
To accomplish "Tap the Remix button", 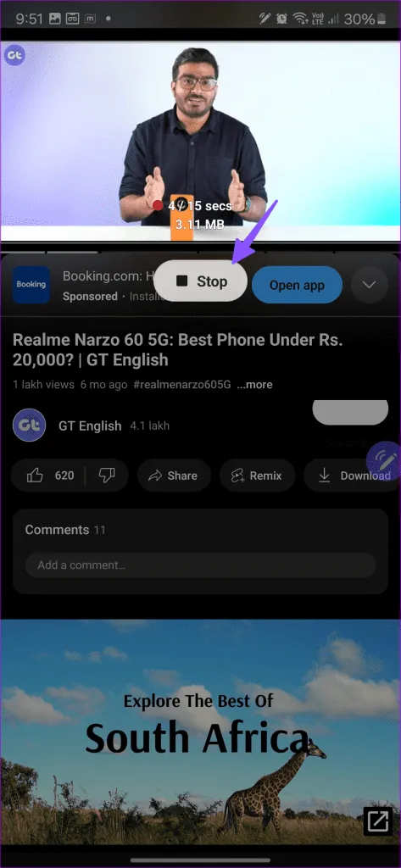I will pyautogui.click(x=258, y=476).
